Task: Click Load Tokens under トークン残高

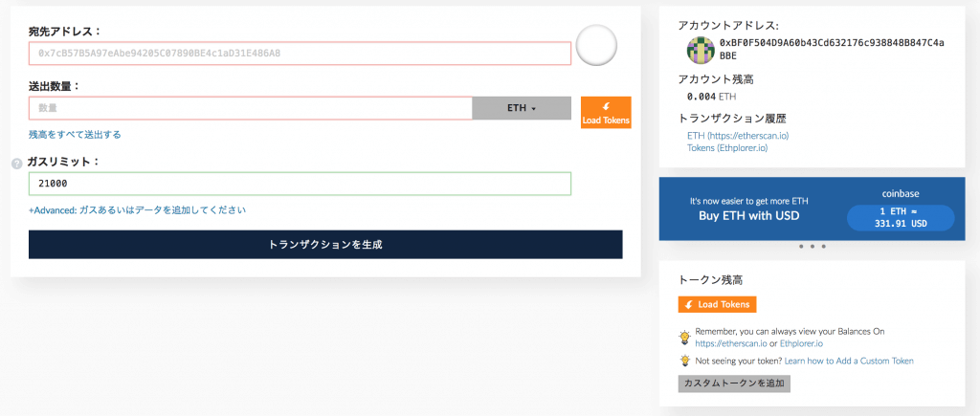Action: tap(718, 305)
